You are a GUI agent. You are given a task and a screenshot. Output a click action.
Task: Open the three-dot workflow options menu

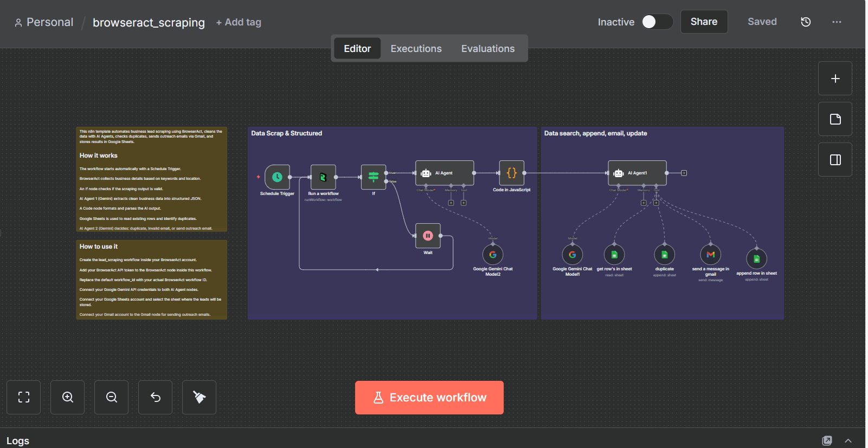click(x=837, y=22)
